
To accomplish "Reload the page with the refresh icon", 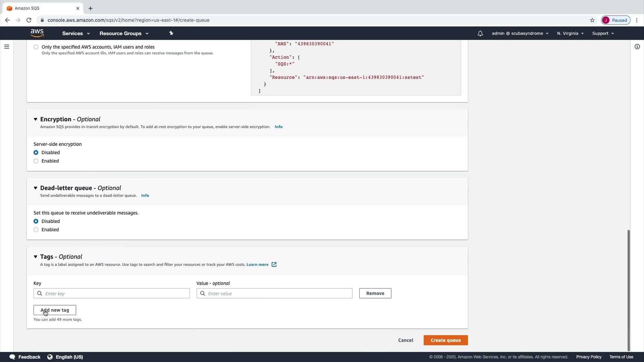I will click(29, 20).
